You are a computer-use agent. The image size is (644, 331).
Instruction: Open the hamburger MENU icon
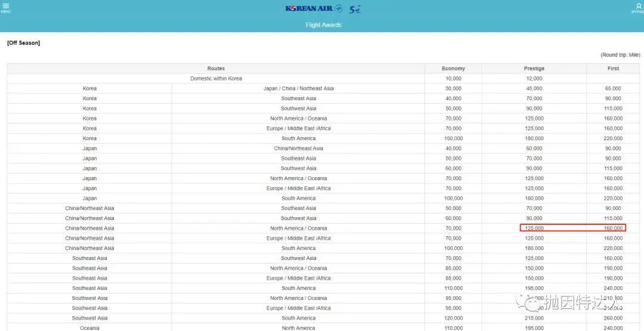click(x=6, y=7)
